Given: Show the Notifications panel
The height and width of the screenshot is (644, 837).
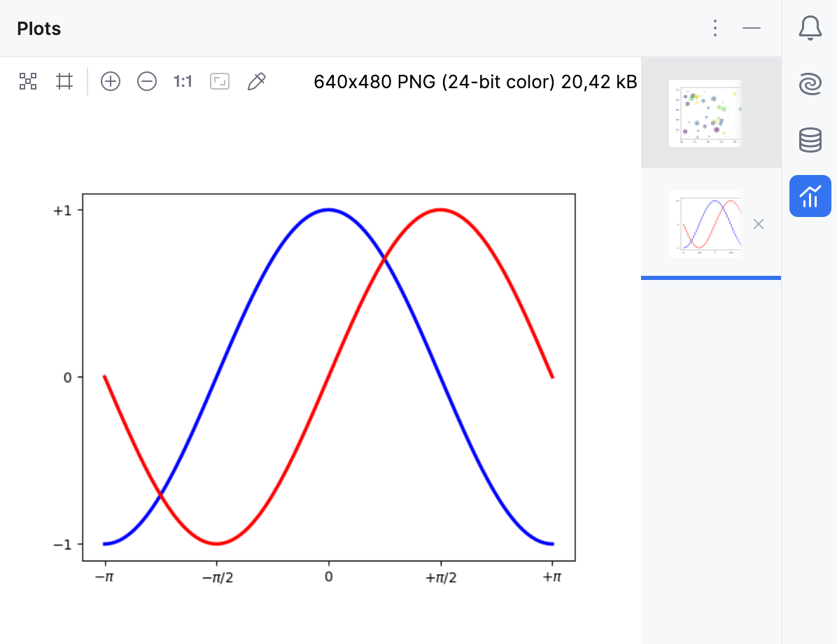Looking at the screenshot, I should [x=810, y=29].
